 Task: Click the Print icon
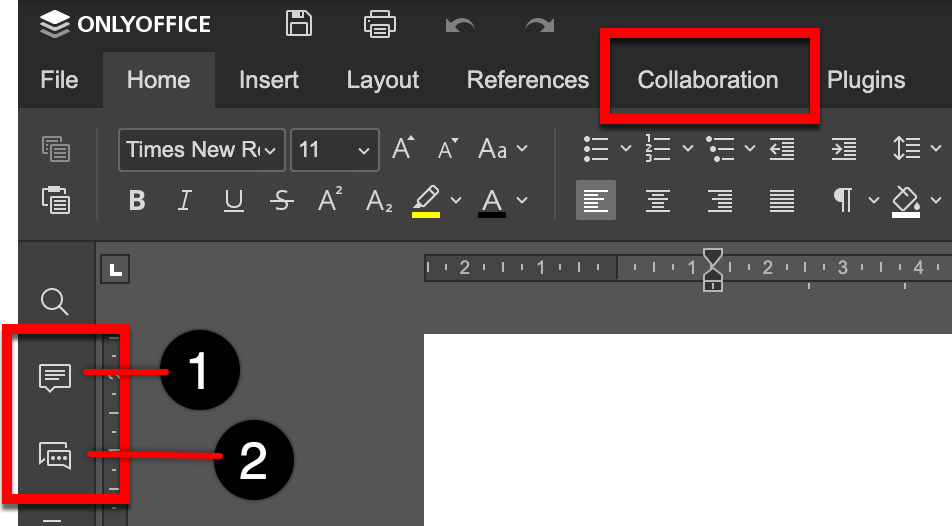pyautogui.click(x=381, y=24)
